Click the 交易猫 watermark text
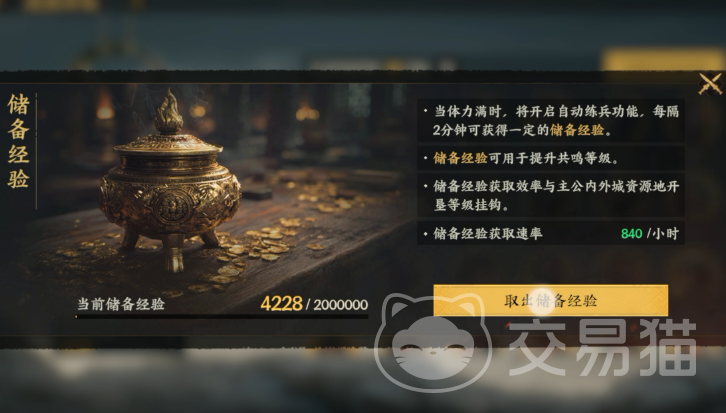 coord(602,347)
